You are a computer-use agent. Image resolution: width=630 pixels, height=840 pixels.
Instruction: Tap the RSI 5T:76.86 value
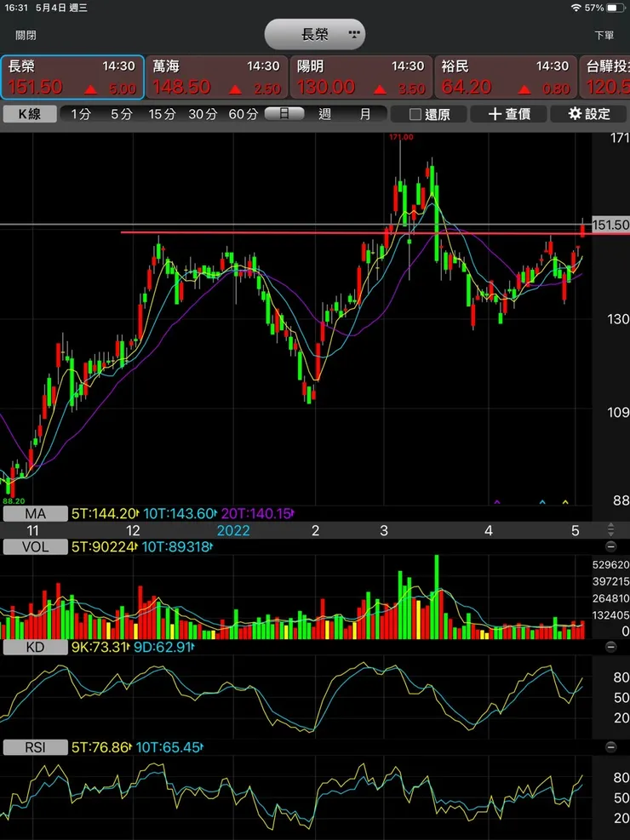pyautogui.click(x=102, y=747)
